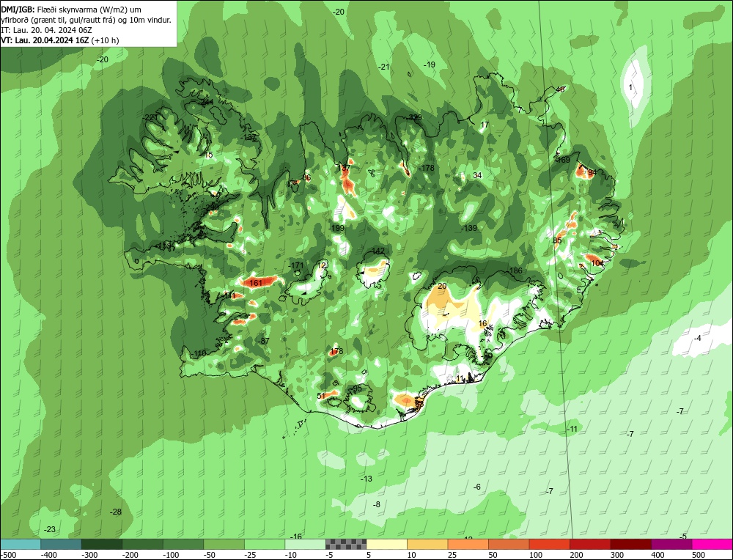Select the map value '-171'
733x560 pixels.
point(296,265)
